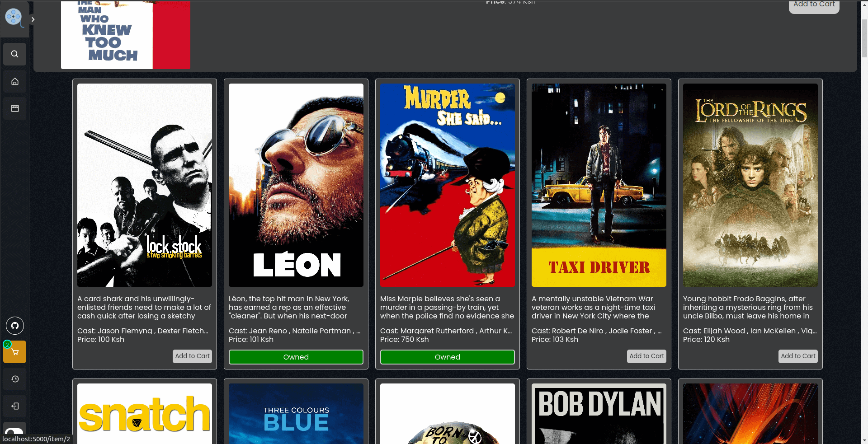Open the Lord of the Rings poster
Viewport: 868px width, 444px height.
coord(750,185)
